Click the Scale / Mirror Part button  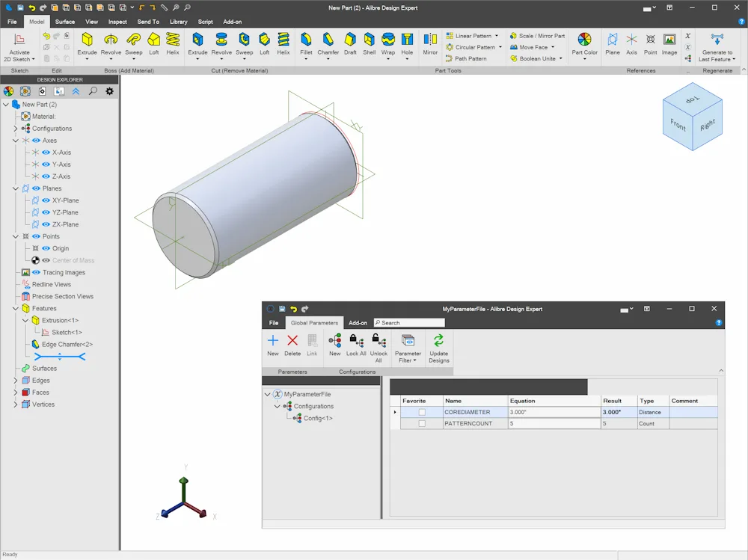tap(537, 36)
